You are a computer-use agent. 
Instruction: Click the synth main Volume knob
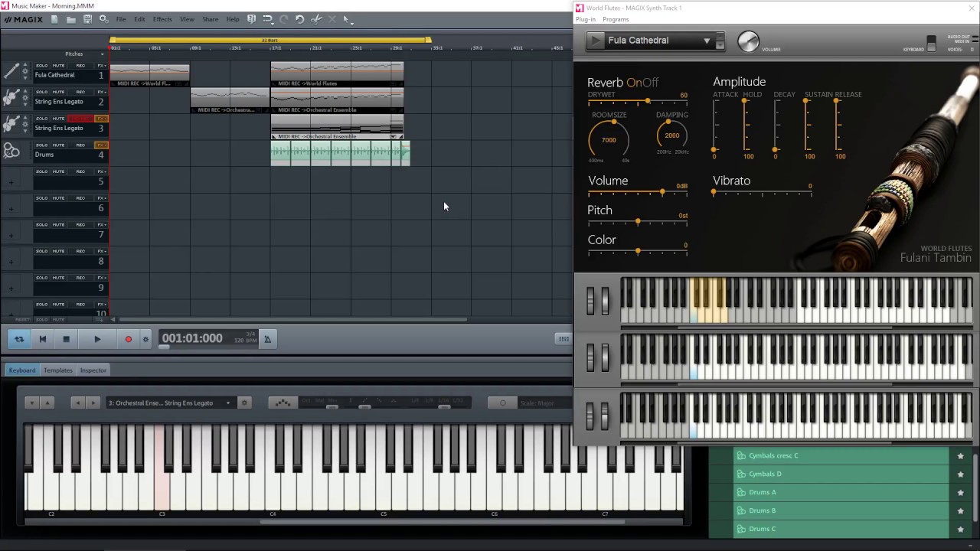(x=748, y=41)
